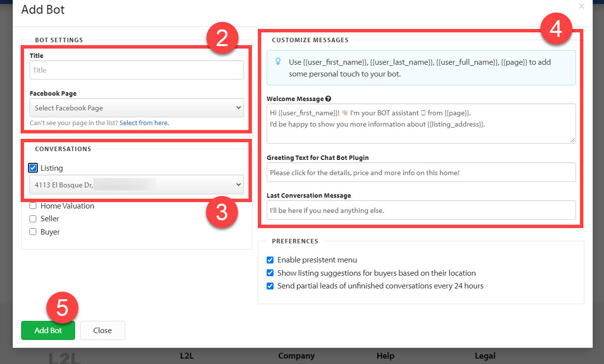Disable the persistent menu preference
The image size is (604, 364).
click(270, 260)
